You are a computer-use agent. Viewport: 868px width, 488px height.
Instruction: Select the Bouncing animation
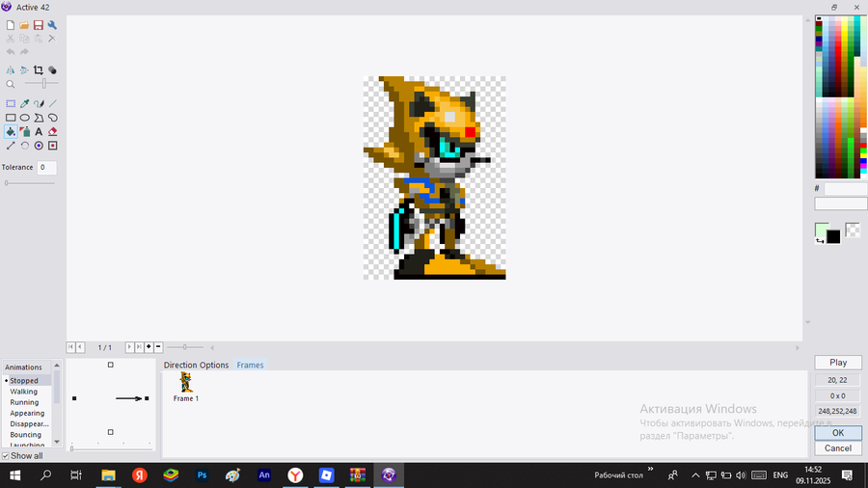pos(27,434)
